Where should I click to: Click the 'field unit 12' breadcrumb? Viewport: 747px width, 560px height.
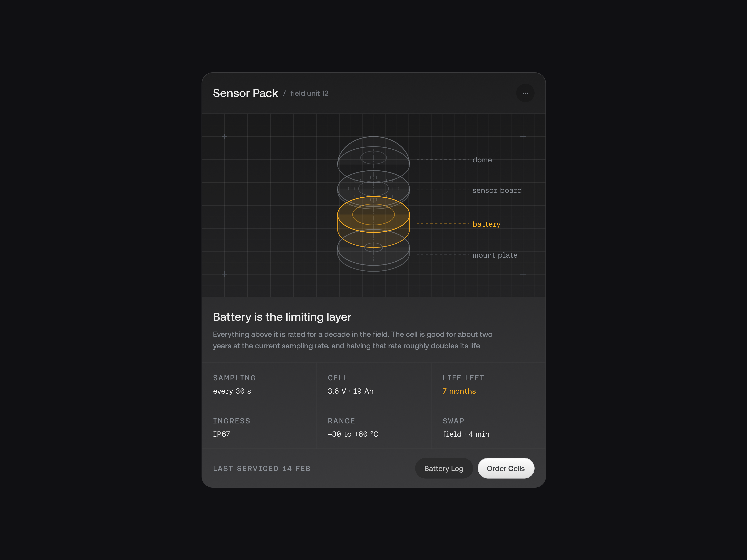[x=309, y=94]
